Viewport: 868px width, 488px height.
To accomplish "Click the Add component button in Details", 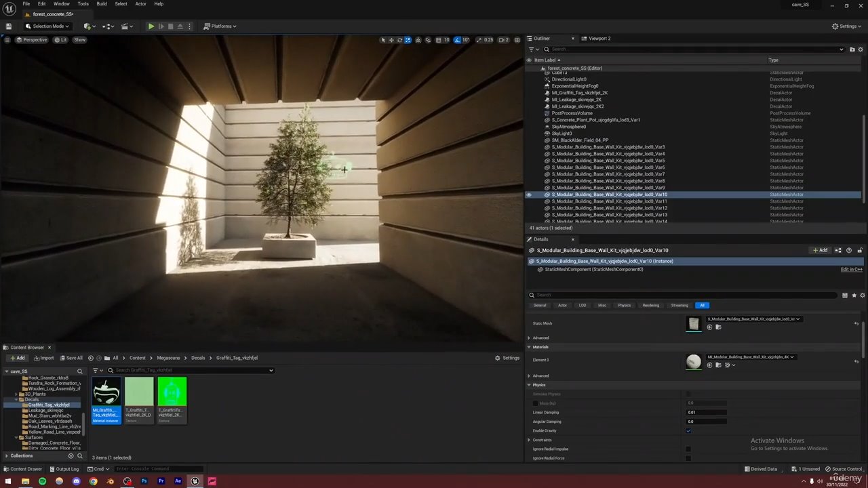I will tap(821, 250).
